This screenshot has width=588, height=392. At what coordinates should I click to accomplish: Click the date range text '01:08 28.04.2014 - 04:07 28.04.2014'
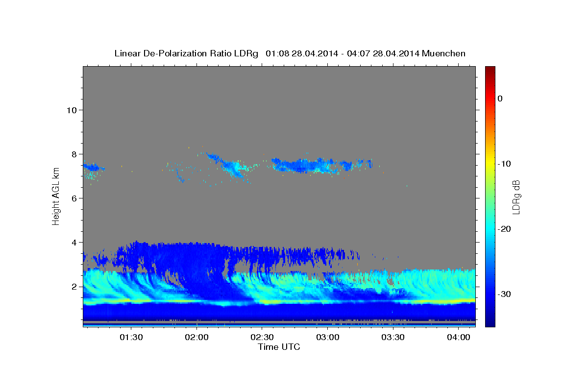click(x=343, y=53)
